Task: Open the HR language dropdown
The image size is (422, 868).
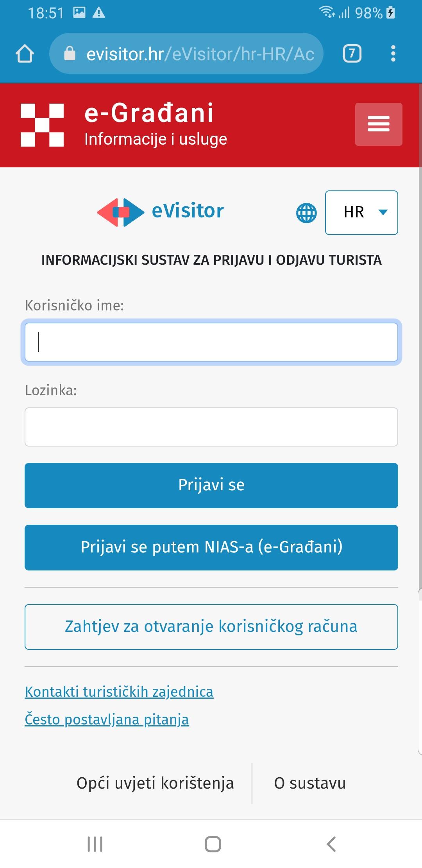Action: (x=361, y=213)
